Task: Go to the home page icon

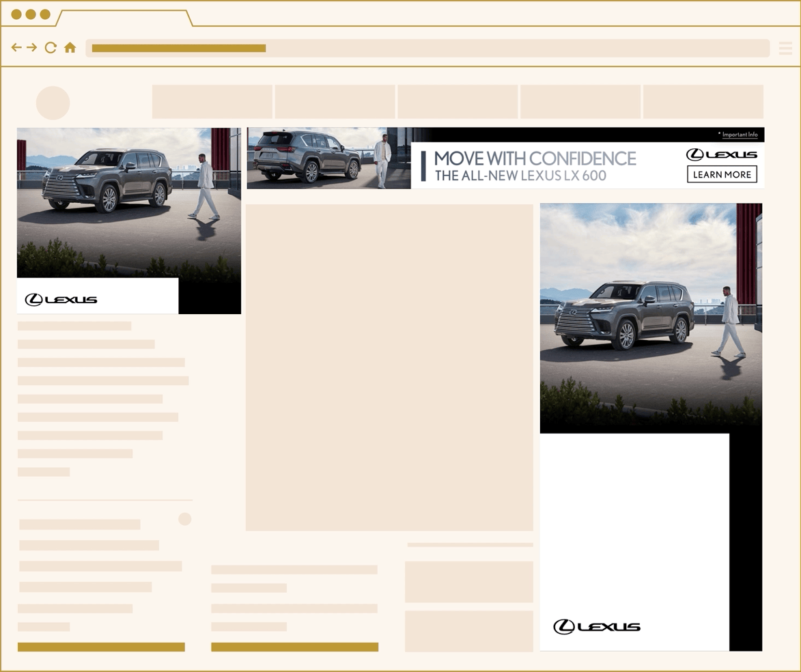Action: 70,48
